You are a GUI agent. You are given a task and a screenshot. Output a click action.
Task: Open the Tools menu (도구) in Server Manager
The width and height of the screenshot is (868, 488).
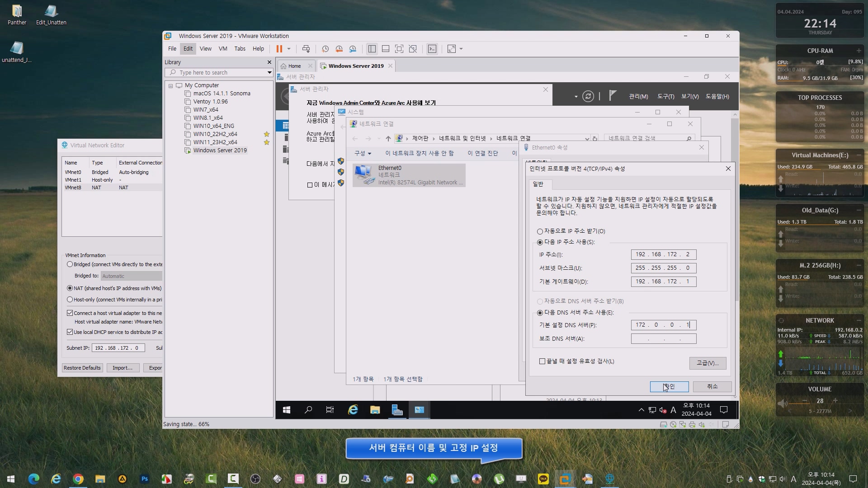click(x=665, y=97)
